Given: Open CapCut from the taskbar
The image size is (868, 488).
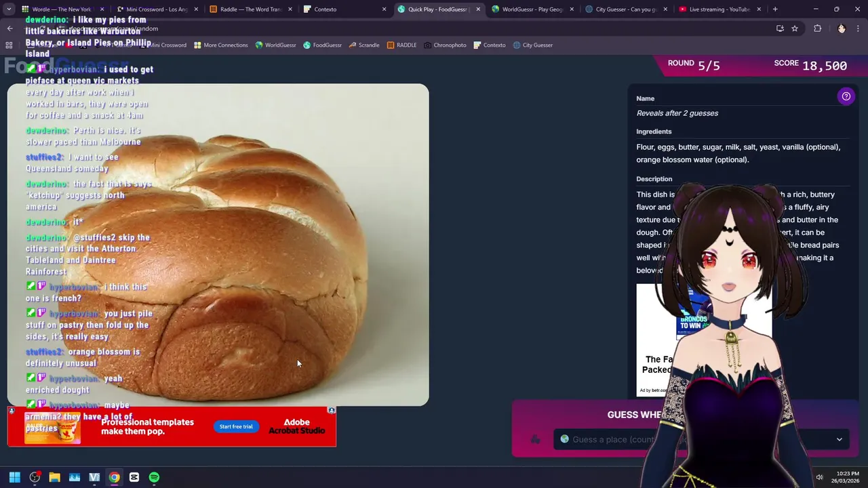Looking at the screenshot, I should pyautogui.click(x=134, y=477).
